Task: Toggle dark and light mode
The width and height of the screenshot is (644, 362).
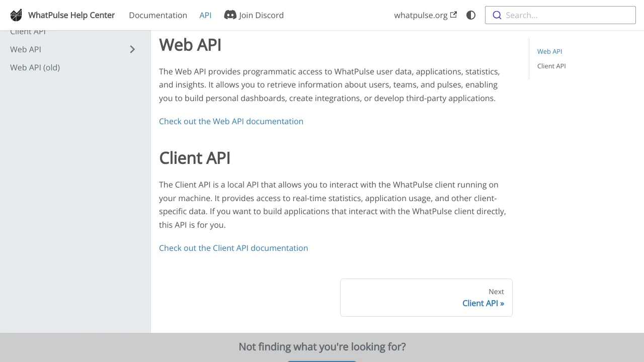Action: coord(471,15)
